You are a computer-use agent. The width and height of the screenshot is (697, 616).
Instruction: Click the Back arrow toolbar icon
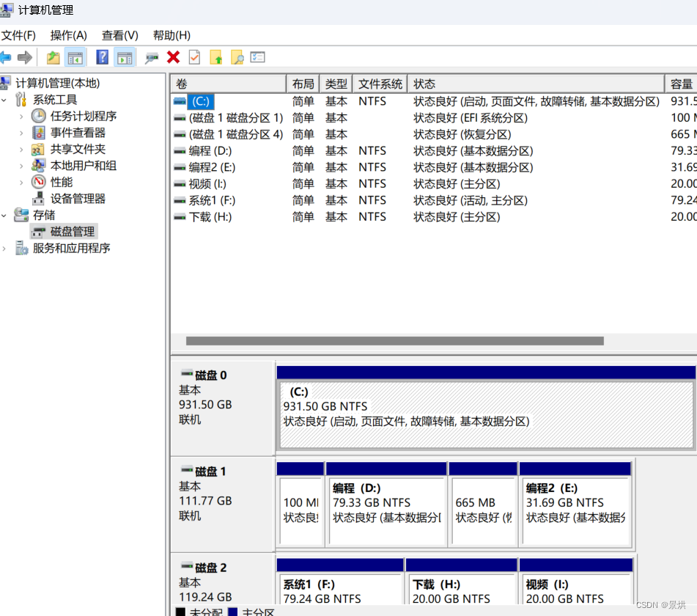[x=5, y=57]
